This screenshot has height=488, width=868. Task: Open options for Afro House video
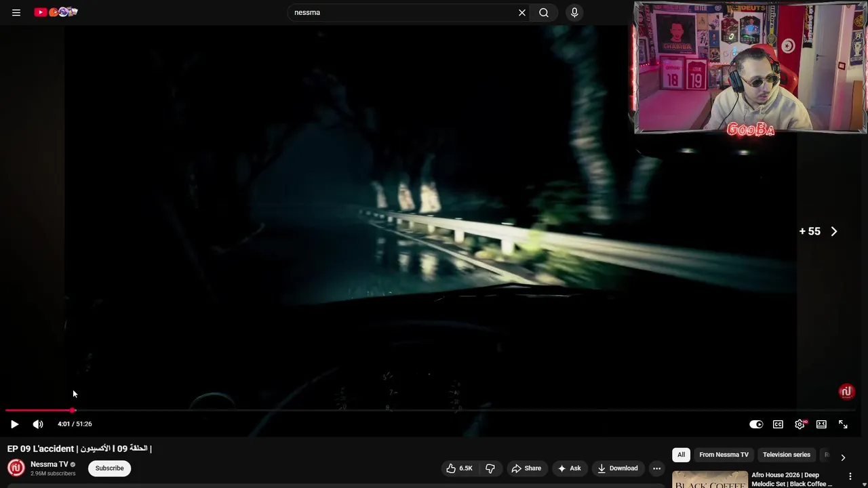tap(850, 476)
